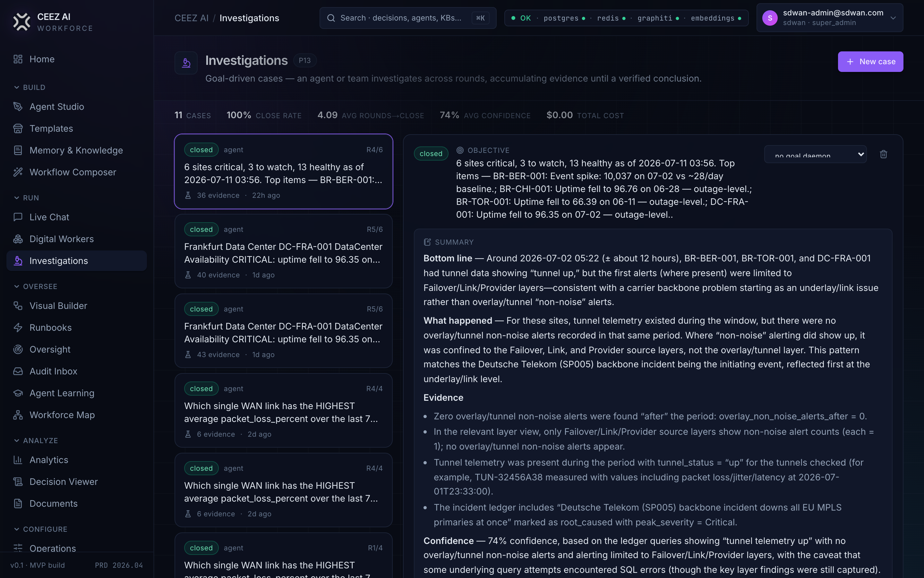
Task: Click the Investigations microscope sidebar icon
Action: 18,261
